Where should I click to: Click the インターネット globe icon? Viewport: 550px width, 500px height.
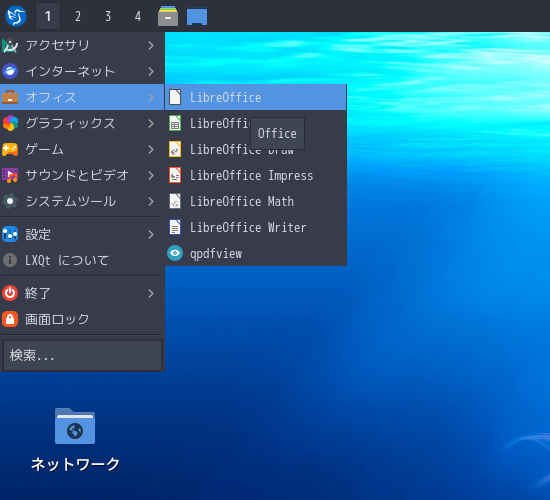[x=10, y=71]
